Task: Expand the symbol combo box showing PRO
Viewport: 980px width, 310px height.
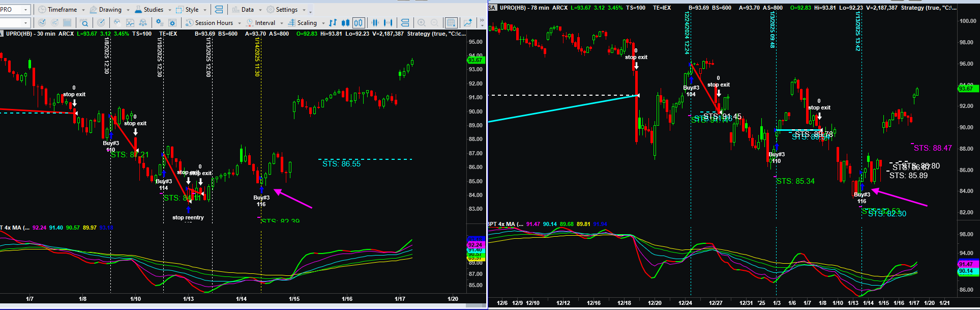Action: coord(26,10)
